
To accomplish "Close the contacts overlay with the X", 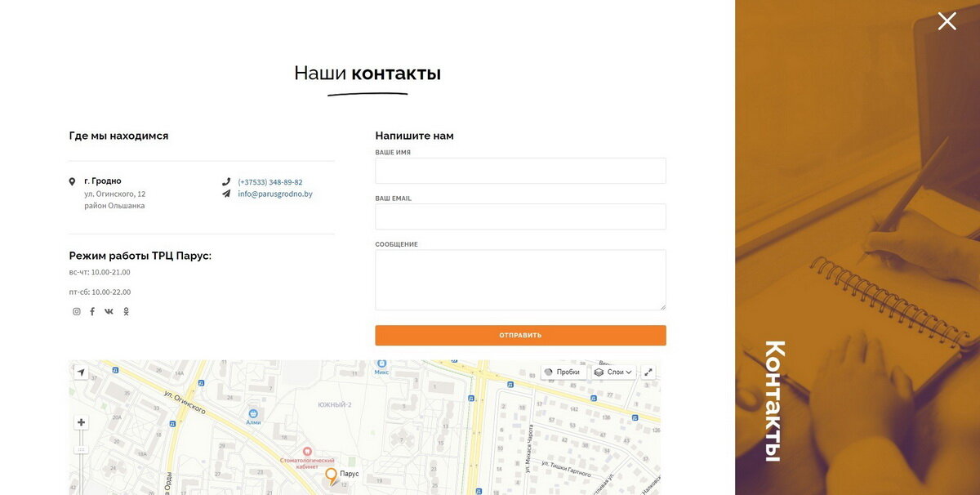I will (947, 21).
